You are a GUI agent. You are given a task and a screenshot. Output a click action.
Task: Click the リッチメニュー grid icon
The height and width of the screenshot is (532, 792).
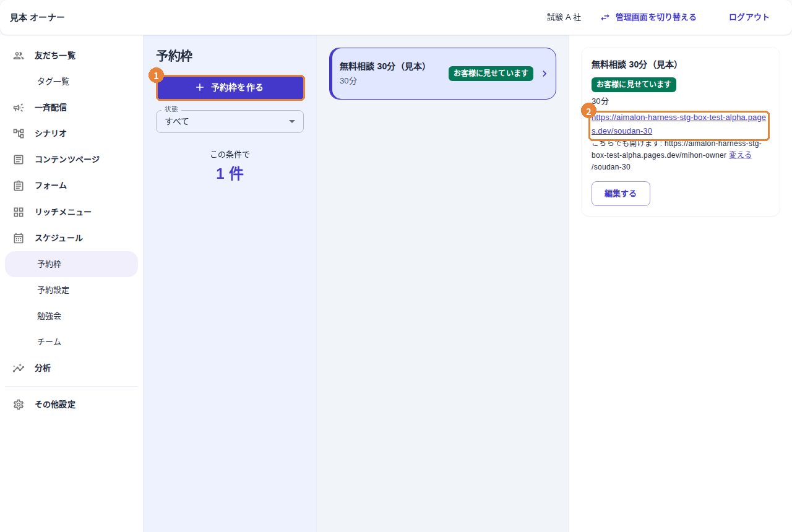point(19,212)
